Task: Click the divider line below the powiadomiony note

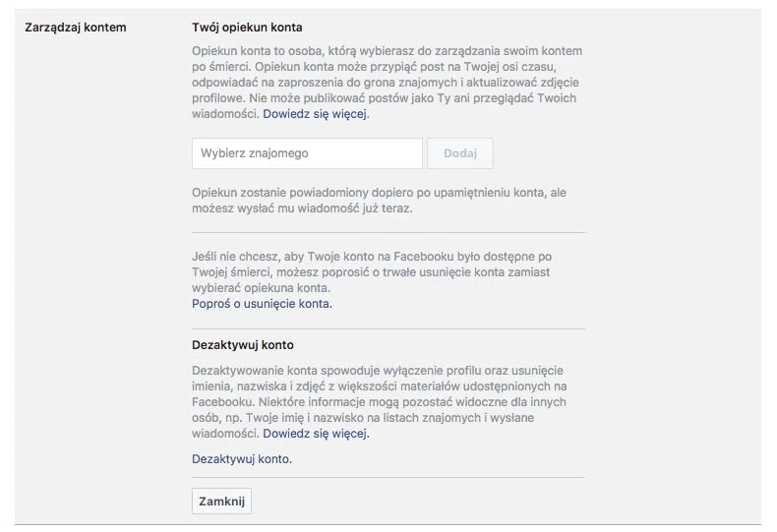Action: [x=388, y=232]
